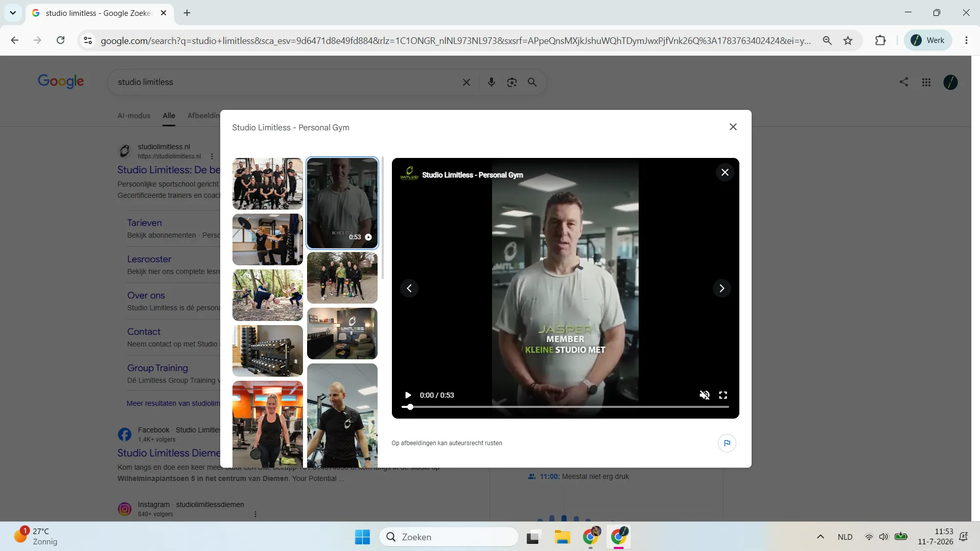
Task: Open the NLD keyboard language switcher
Action: tap(845, 537)
